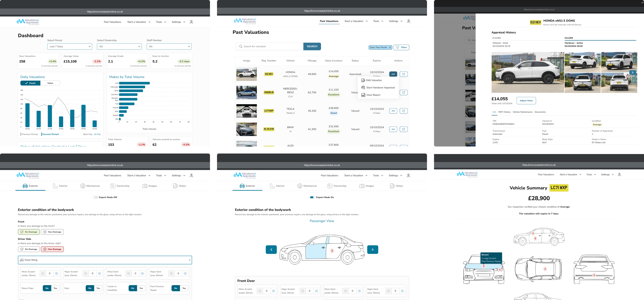Collapse the Front Wing section
Image resolution: width=644 pixels, height=300 pixels.
pyautogui.click(x=190, y=260)
